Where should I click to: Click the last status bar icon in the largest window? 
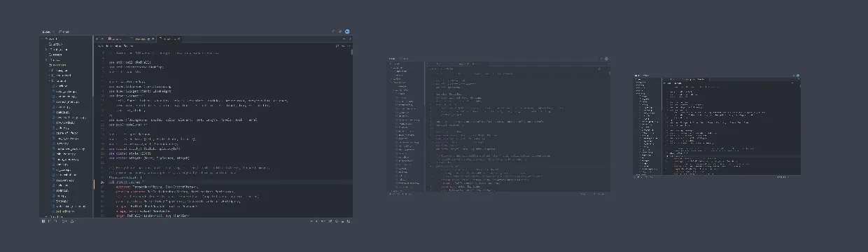click(x=348, y=221)
